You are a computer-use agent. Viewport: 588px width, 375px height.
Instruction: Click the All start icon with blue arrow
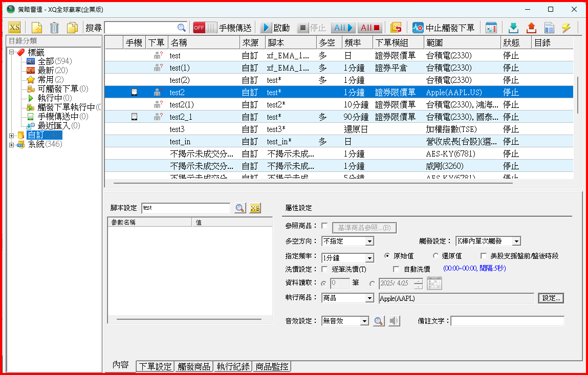(343, 28)
